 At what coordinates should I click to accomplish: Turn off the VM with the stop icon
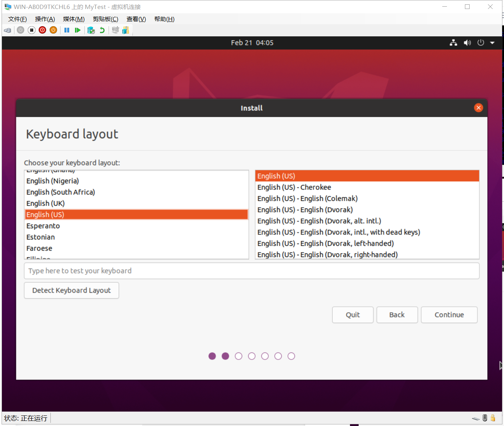pos(32,30)
